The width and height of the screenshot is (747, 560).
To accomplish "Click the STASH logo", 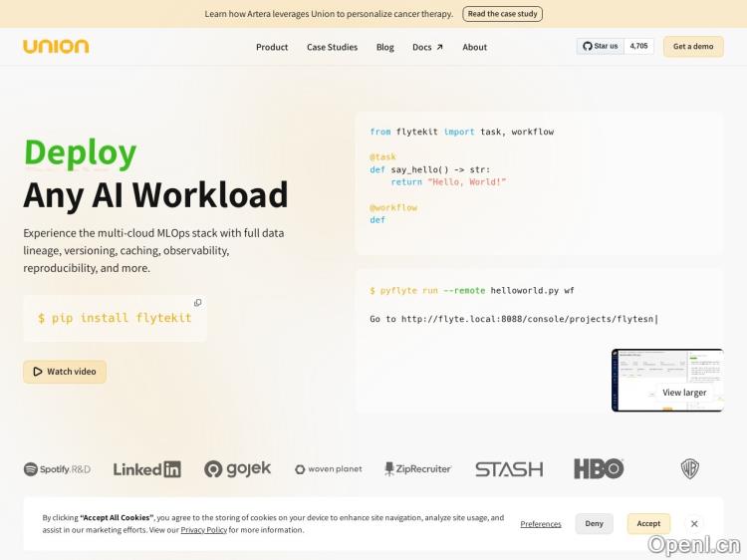I will (x=509, y=469).
